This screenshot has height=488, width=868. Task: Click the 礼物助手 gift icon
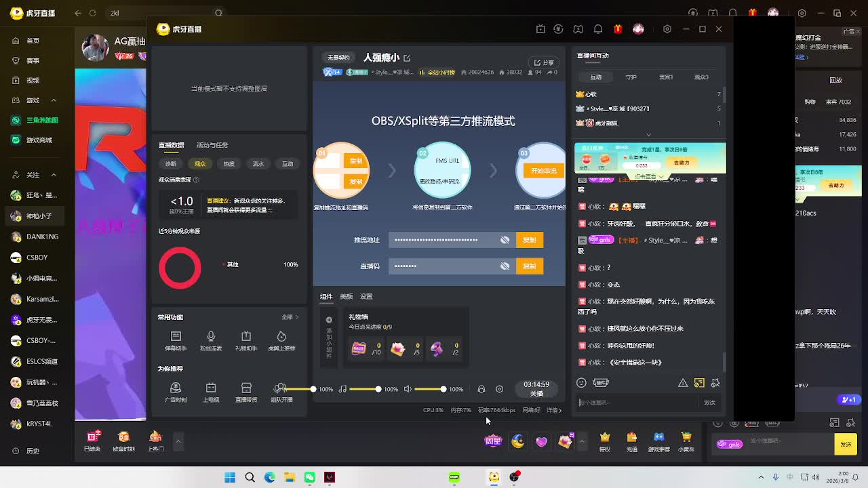246,340
